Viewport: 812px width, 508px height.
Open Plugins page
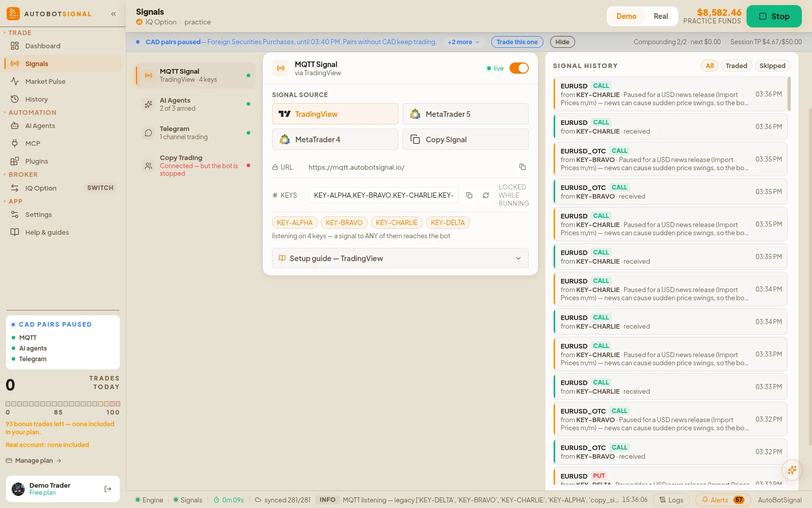pyautogui.click(x=63, y=161)
